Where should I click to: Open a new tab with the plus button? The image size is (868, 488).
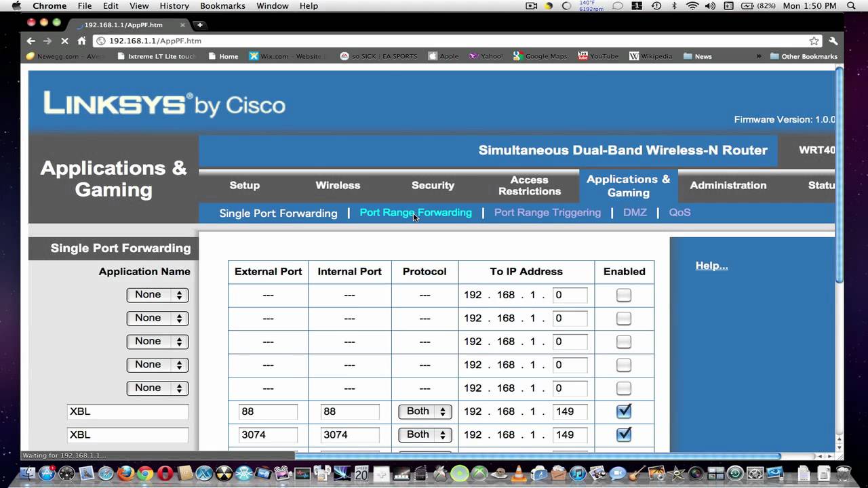pyautogui.click(x=199, y=24)
